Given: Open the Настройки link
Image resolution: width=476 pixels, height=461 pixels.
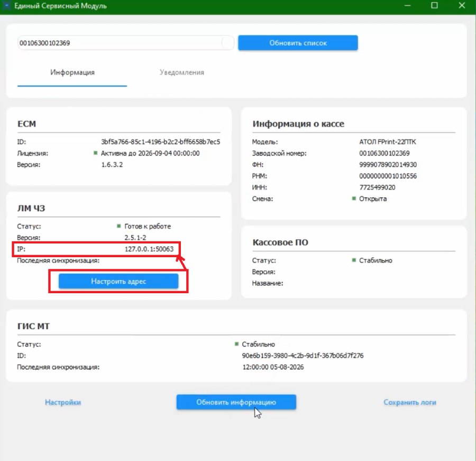Looking at the screenshot, I should [x=63, y=402].
